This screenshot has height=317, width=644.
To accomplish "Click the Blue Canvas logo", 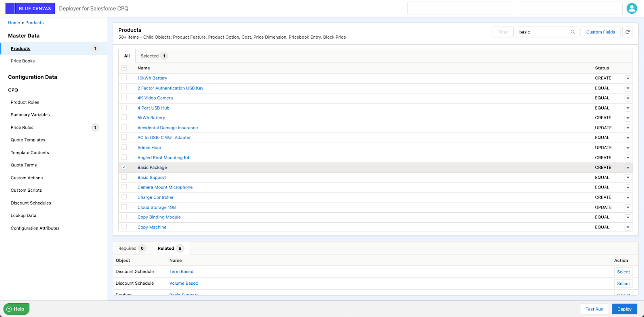I will pos(30,8).
